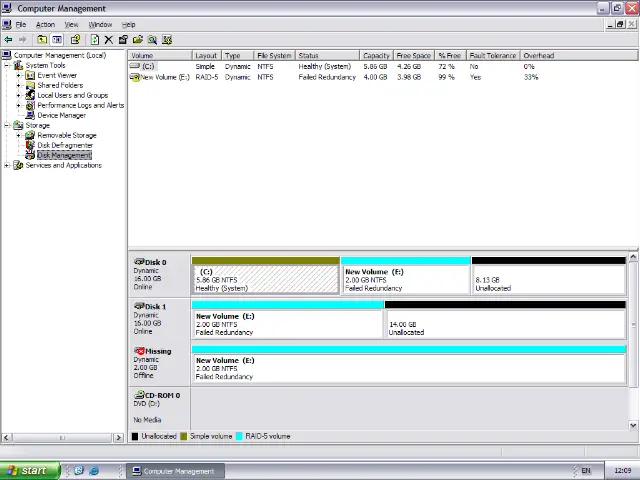
Task: Click tree pane right scroll arrow
Action: pos(118,438)
